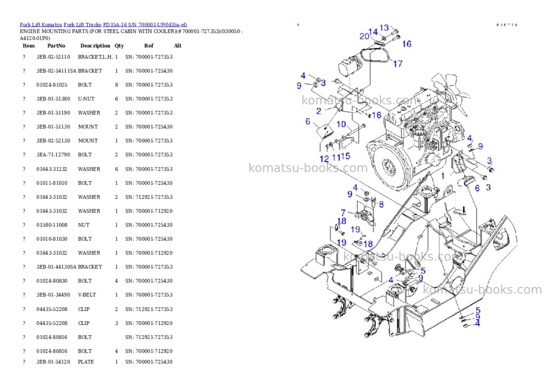Click the V-BELT description
Screen dimensions: 554x392
coord(87,295)
